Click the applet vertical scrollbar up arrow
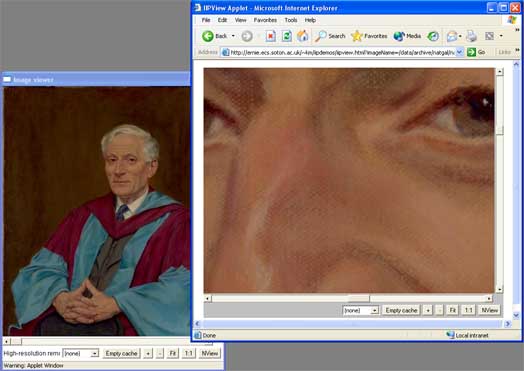This screenshot has width=524, height=371. [500, 72]
